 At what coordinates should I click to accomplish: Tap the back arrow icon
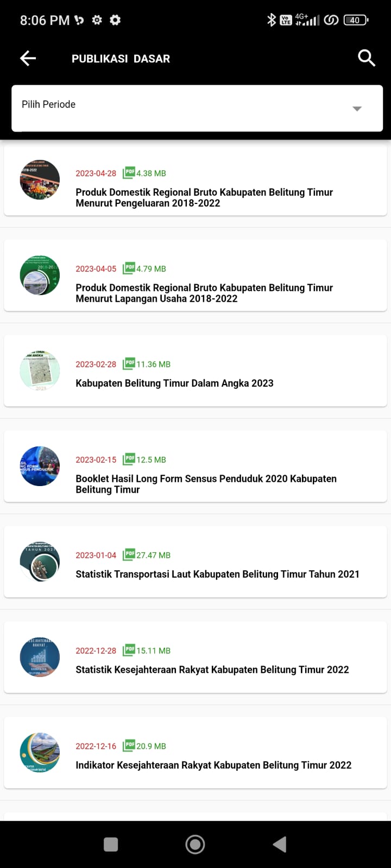click(x=28, y=59)
